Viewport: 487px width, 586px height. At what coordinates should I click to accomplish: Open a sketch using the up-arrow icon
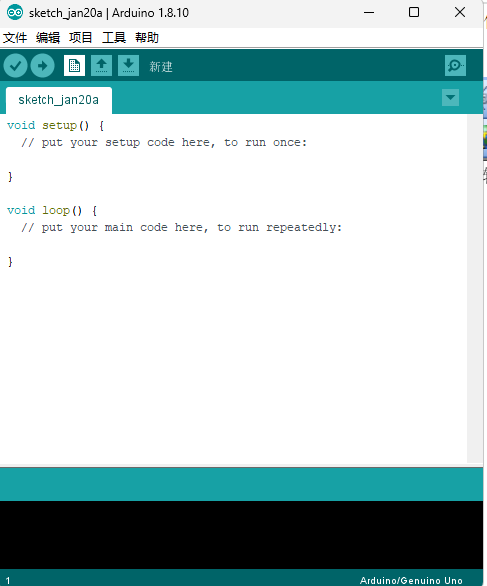101,66
